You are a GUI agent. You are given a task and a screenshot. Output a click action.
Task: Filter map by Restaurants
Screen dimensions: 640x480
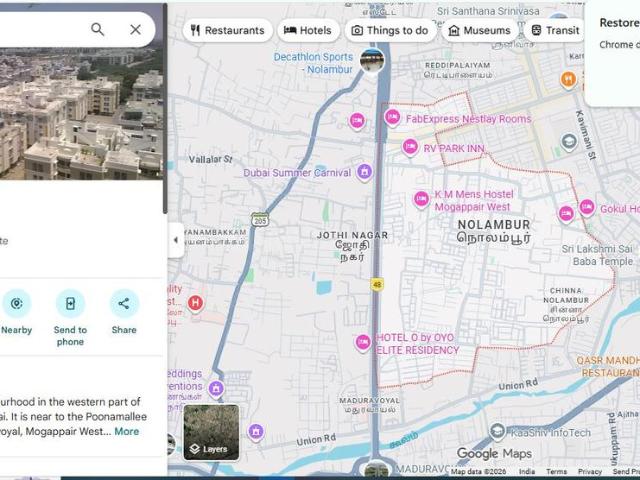coord(228,31)
